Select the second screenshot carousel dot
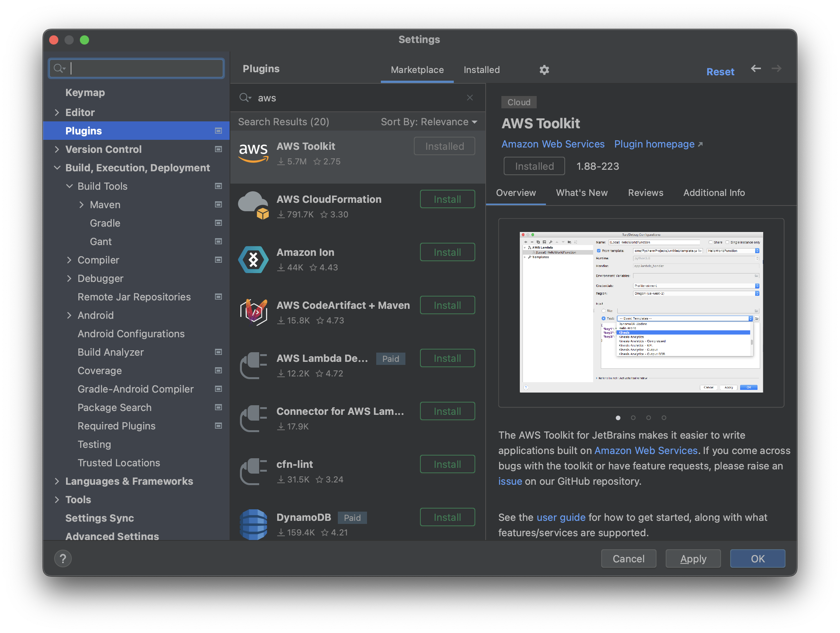This screenshot has height=633, width=840. 633,418
